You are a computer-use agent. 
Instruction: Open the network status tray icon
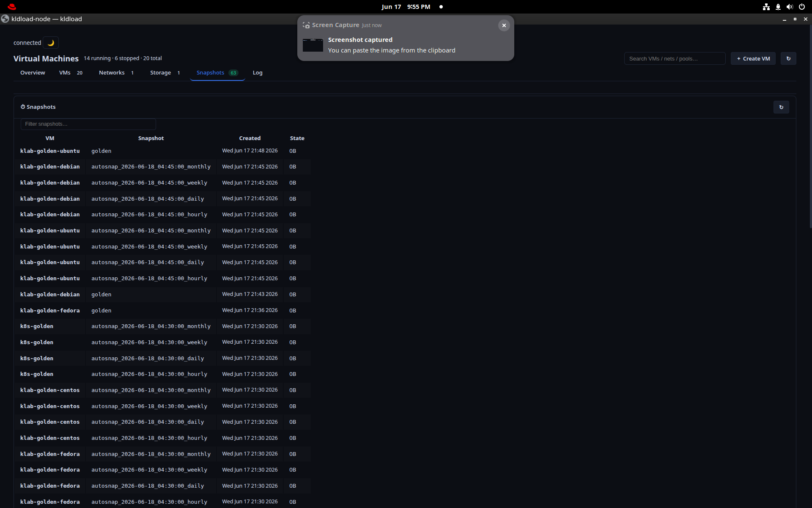tap(766, 7)
